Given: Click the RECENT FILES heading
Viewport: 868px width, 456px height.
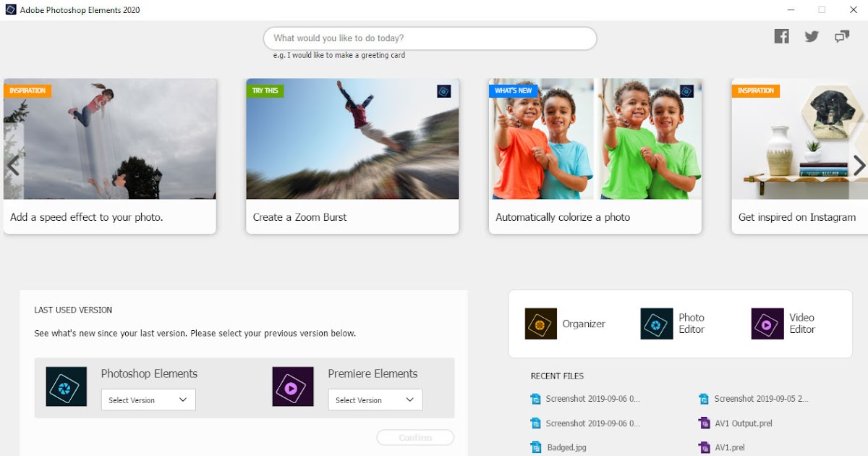Looking at the screenshot, I should (x=557, y=376).
